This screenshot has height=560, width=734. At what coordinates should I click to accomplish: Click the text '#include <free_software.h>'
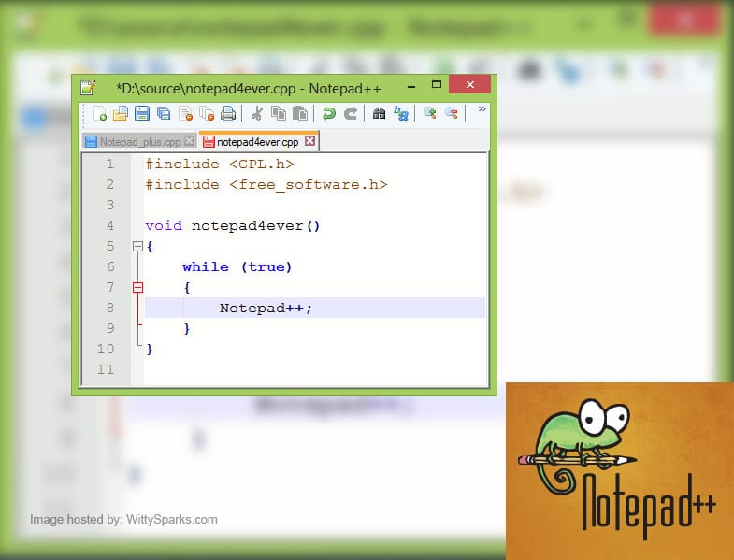click(266, 185)
